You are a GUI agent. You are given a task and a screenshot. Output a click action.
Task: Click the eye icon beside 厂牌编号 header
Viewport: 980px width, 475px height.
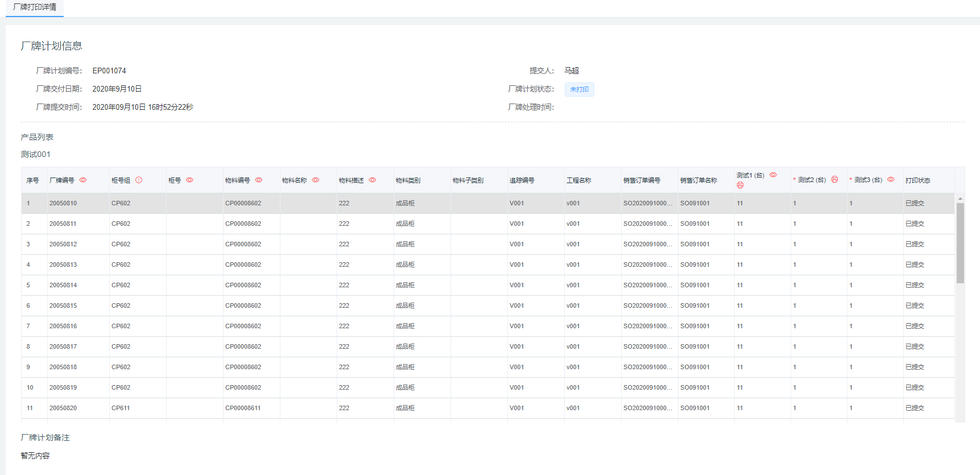pyautogui.click(x=83, y=180)
